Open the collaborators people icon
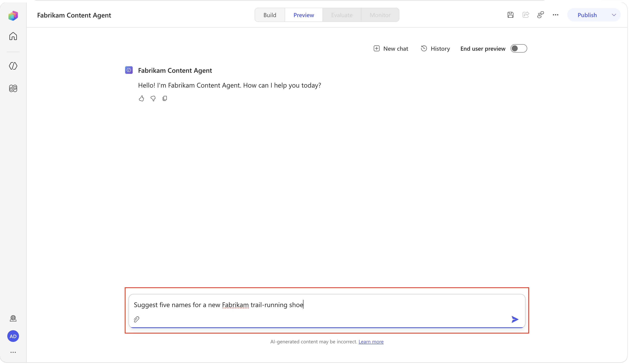 pos(541,15)
